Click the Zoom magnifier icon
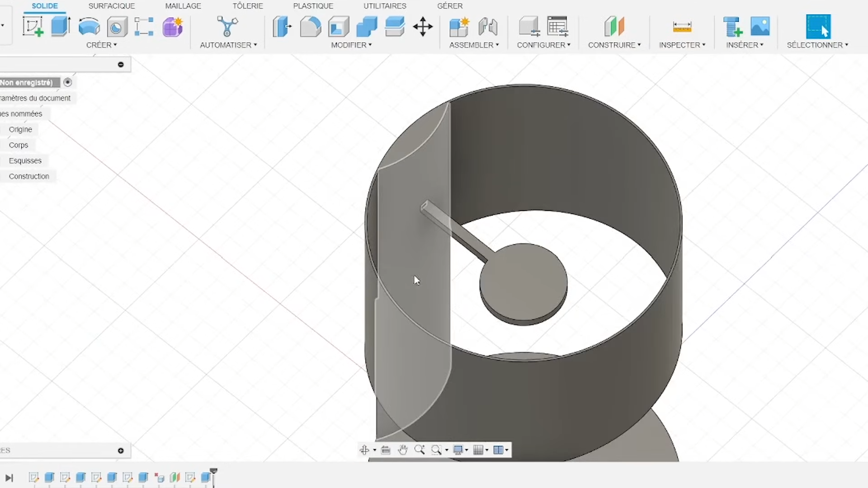 (x=420, y=450)
